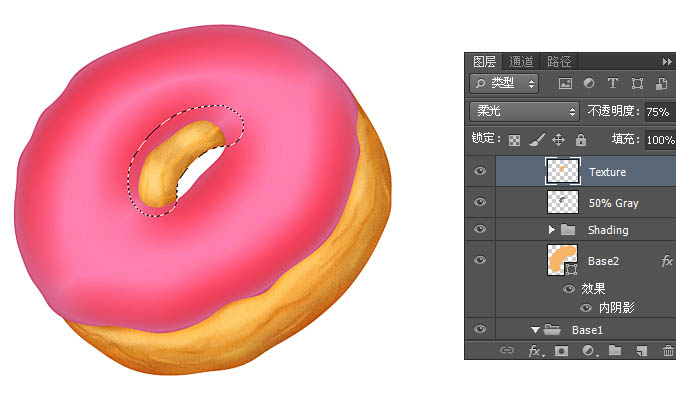676x410 pixels.
Task: Click the 效果 effects label
Action: point(593,288)
